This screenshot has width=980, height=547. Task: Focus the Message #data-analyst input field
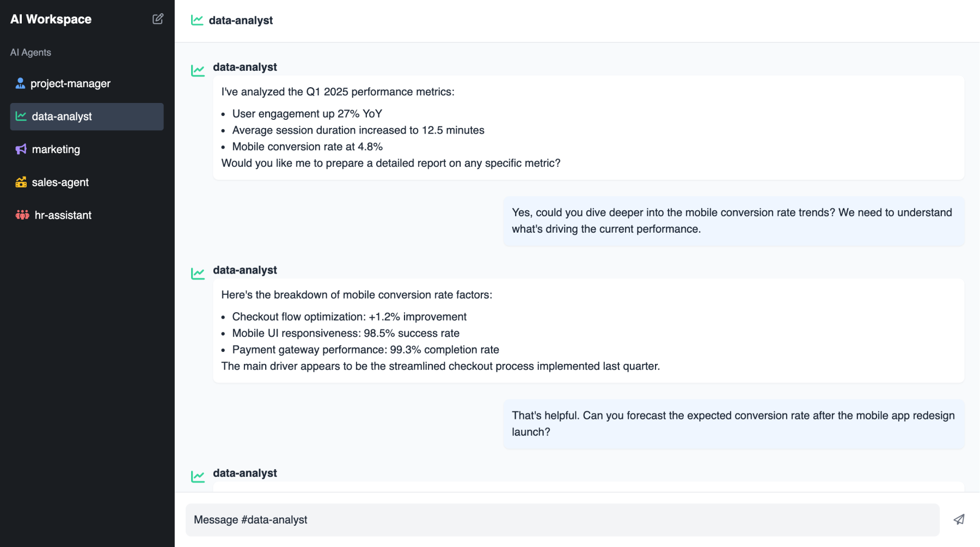[562, 520]
